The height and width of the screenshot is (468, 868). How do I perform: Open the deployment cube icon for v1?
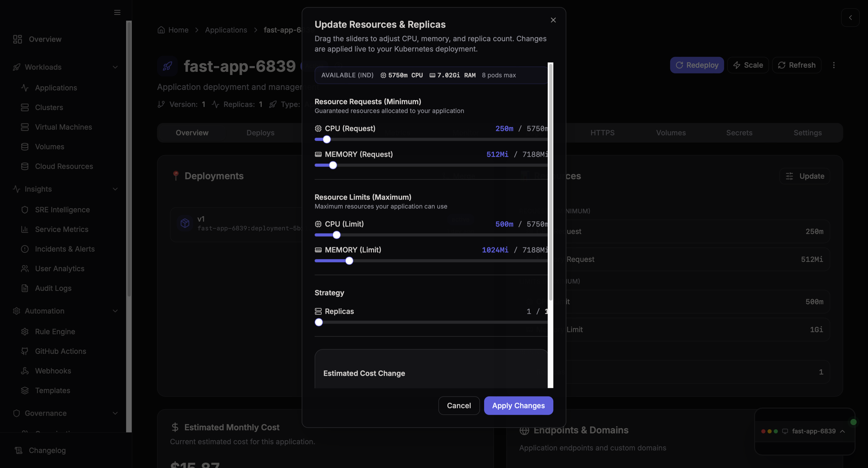[185, 223]
